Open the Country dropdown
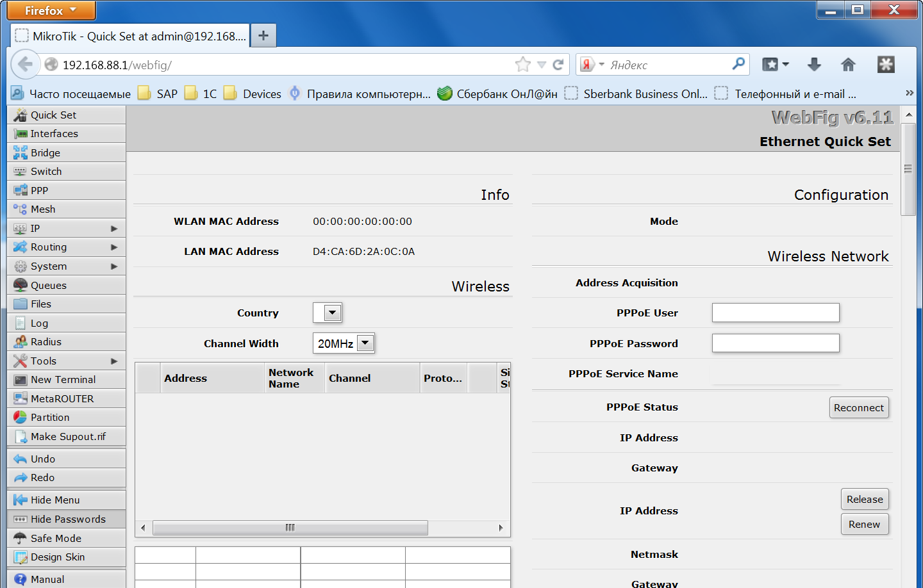The height and width of the screenshot is (588, 923). pos(328,313)
